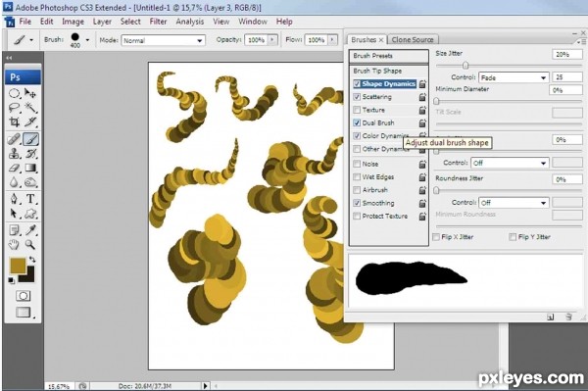588x391 pixels.
Task: Open the Mode dropdown set to Normal
Action: coord(163,40)
